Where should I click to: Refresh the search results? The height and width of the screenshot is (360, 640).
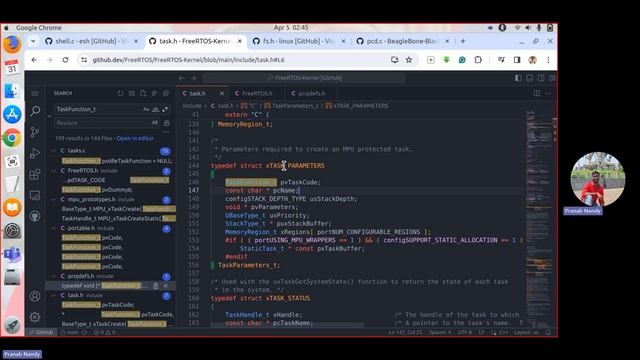pos(120,93)
